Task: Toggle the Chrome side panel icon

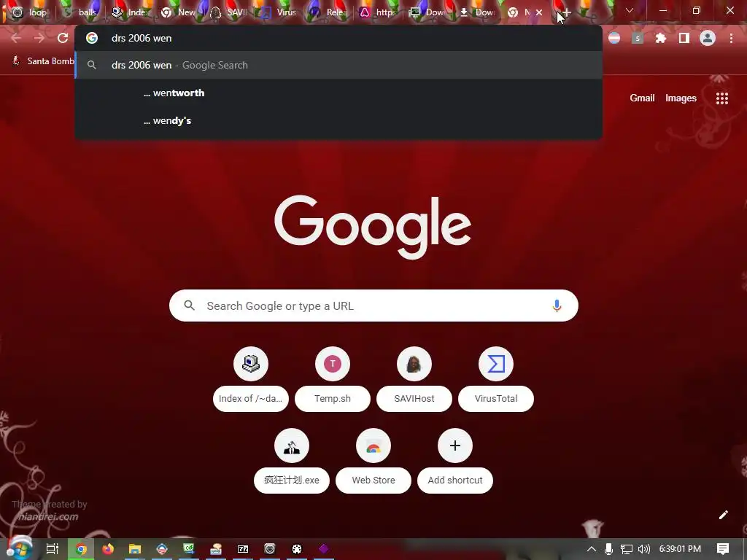Action: pos(684,38)
